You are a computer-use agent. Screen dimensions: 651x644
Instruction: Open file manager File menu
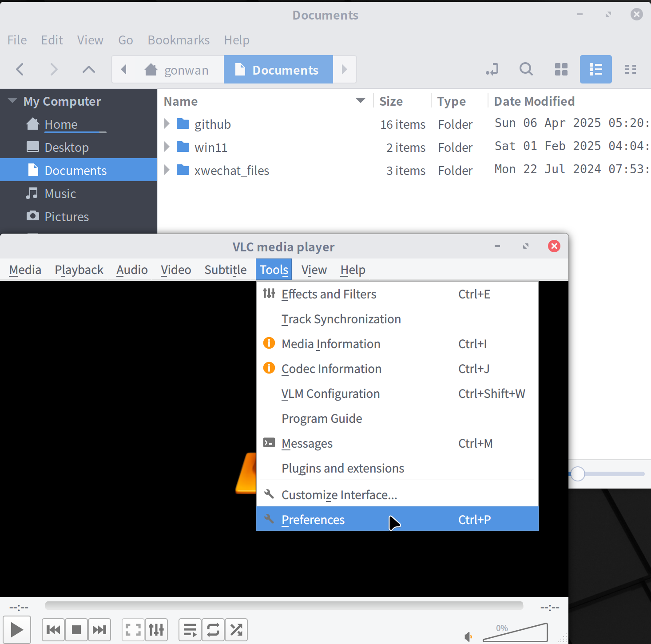pos(17,40)
